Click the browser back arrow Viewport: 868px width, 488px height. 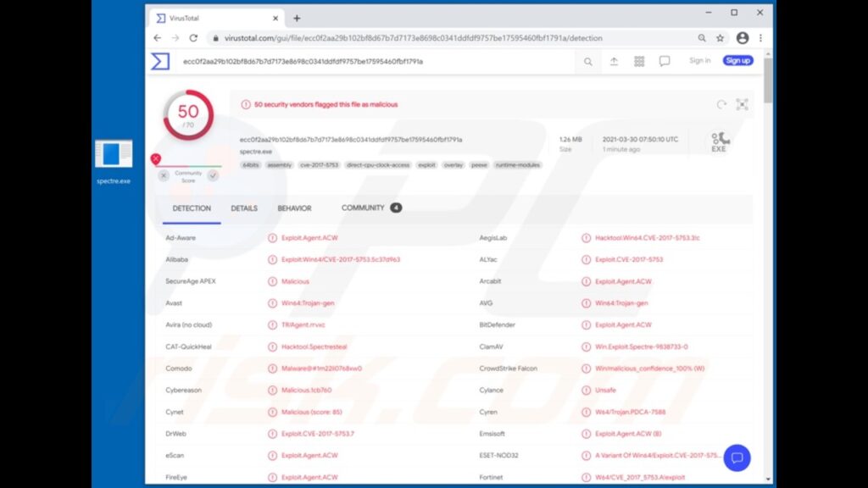coord(157,38)
